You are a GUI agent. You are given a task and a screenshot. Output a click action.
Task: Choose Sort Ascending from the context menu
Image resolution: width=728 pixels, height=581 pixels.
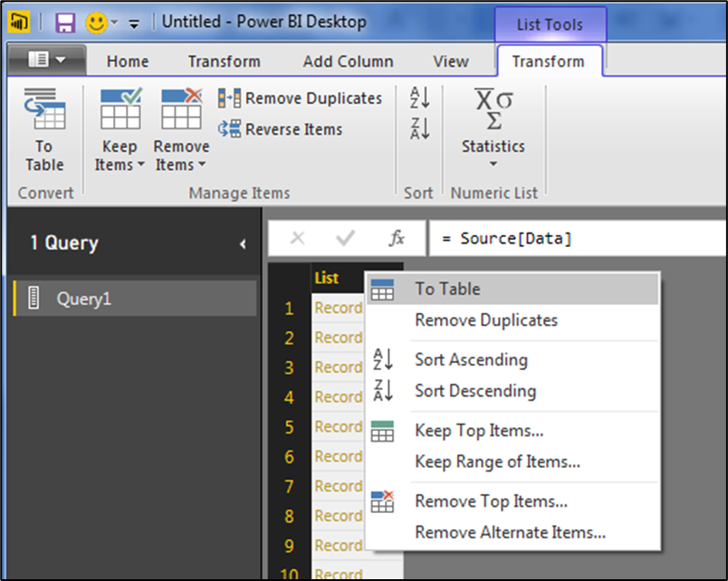click(512, 359)
